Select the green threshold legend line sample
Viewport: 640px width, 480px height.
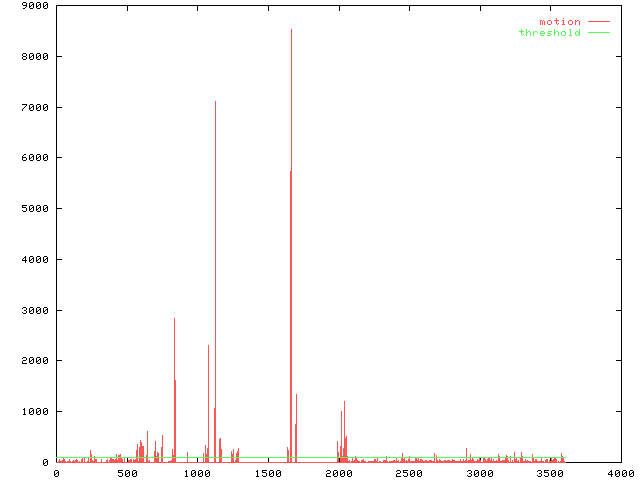point(598,33)
